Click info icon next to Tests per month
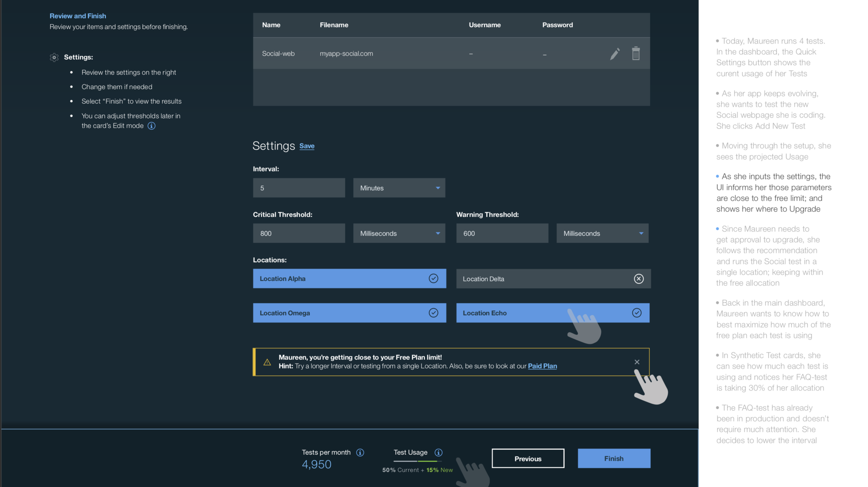Screen dimensions: 868x487 tap(360, 452)
